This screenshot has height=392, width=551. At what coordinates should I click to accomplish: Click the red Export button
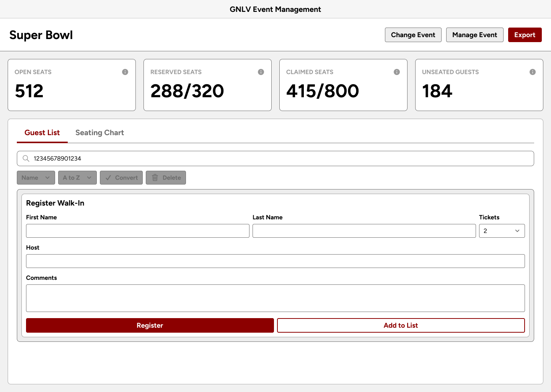click(525, 35)
